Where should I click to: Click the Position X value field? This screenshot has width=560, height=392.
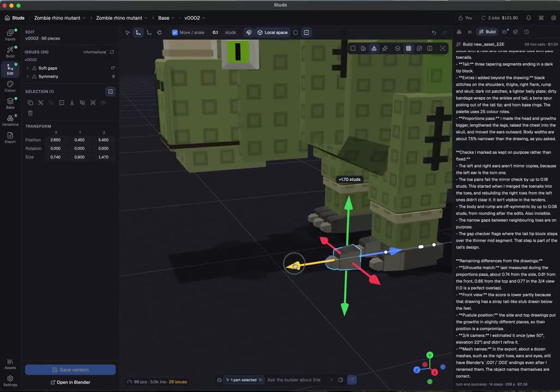[x=56, y=140]
